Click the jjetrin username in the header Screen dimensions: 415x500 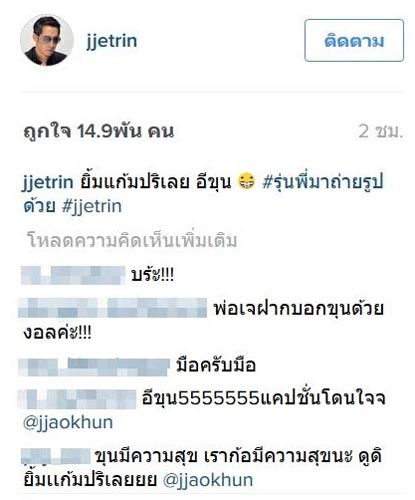[112, 41]
